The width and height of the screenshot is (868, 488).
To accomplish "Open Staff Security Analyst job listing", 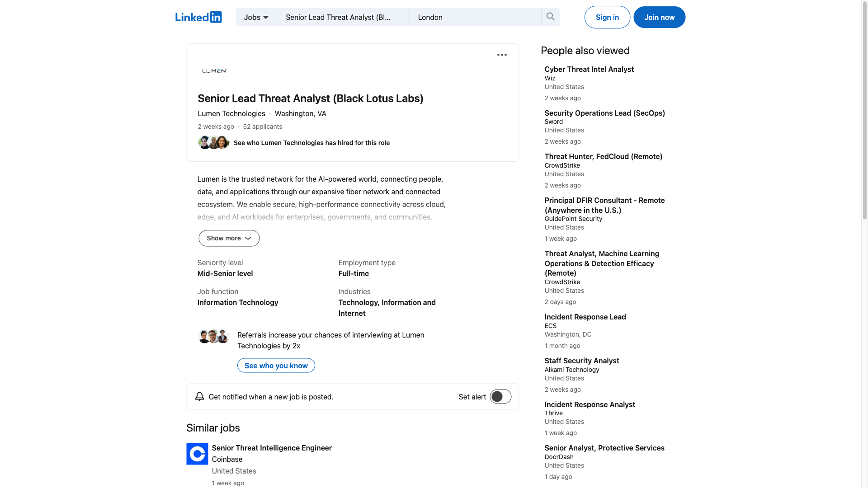I will (x=581, y=361).
